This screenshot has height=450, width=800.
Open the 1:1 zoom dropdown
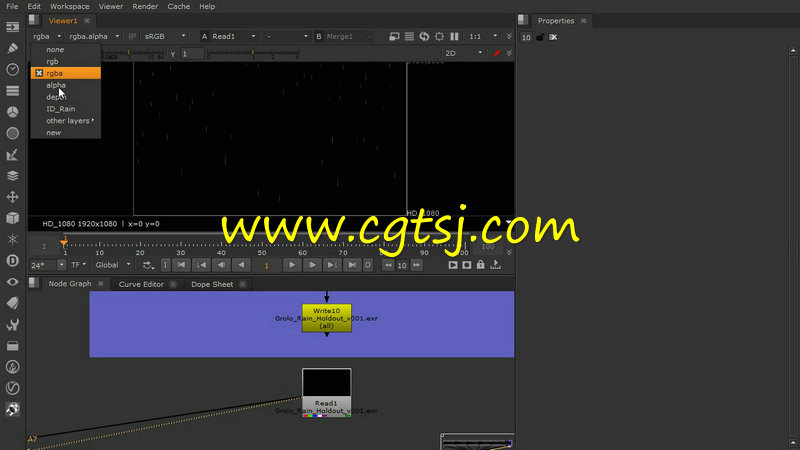pyautogui.click(x=483, y=36)
